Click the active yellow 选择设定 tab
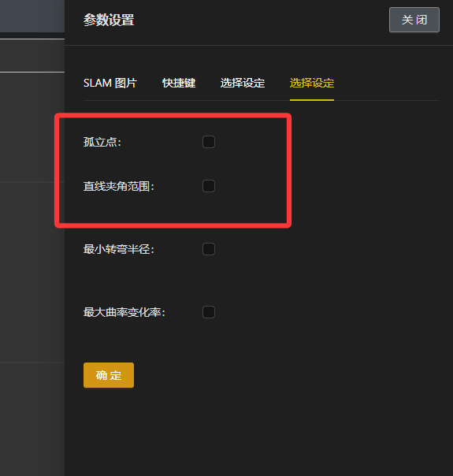The image size is (453, 476). pyautogui.click(x=312, y=83)
